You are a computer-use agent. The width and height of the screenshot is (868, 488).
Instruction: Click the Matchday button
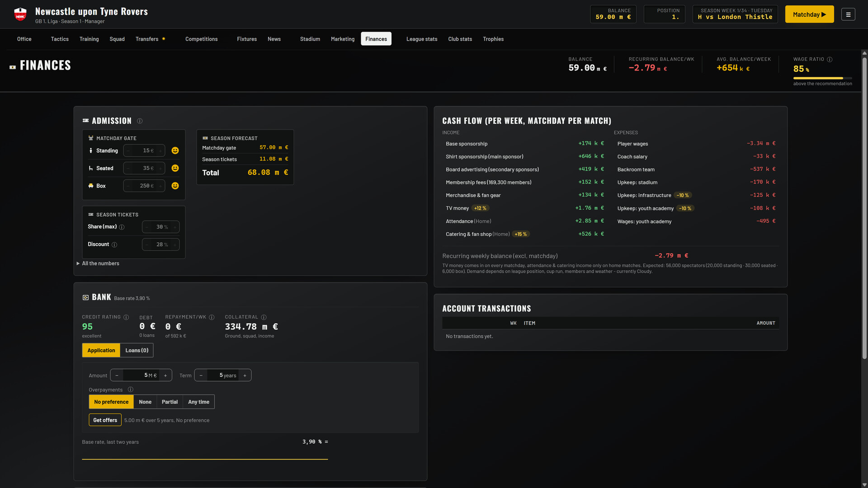click(809, 14)
